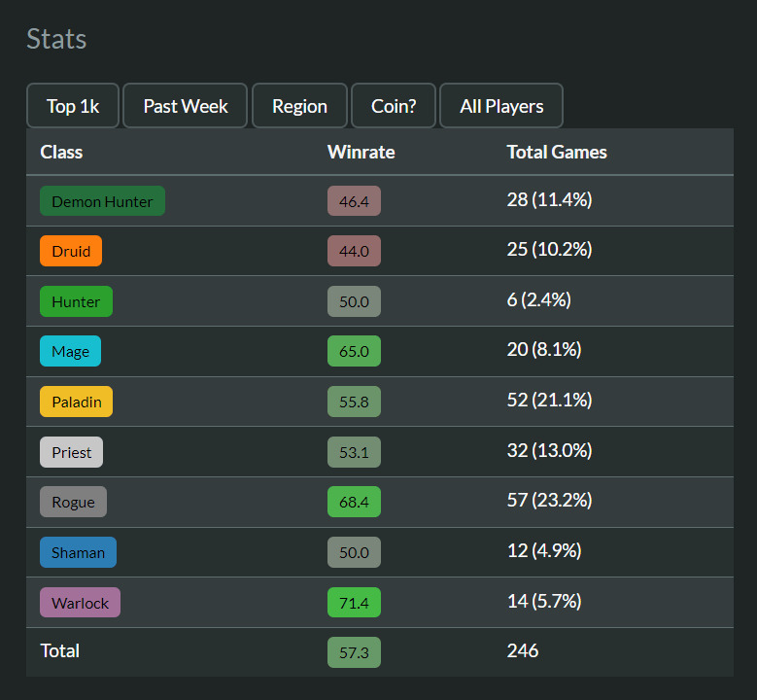Switch to the Top 1k tab

pos(74,106)
